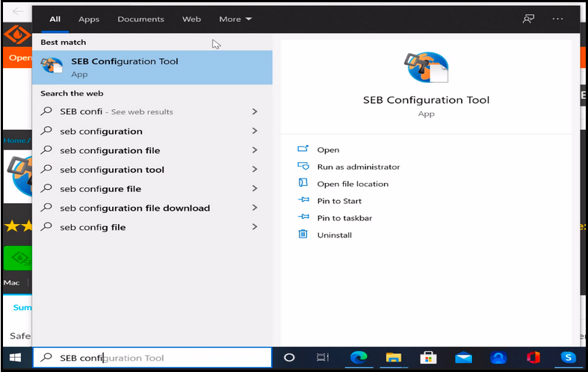The image size is (588, 372).
Task: Click Uninstall for SEB Configuration Tool
Action: (334, 235)
